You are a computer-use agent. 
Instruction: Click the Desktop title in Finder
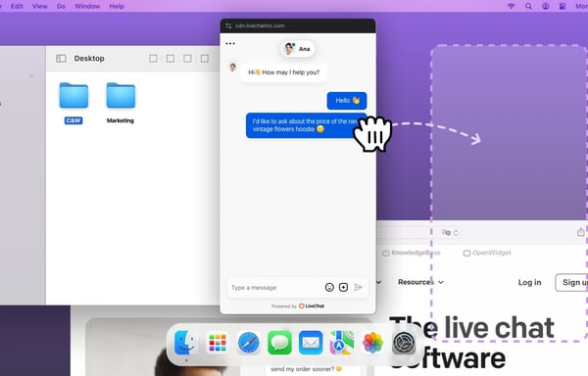(x=89, y=59)
